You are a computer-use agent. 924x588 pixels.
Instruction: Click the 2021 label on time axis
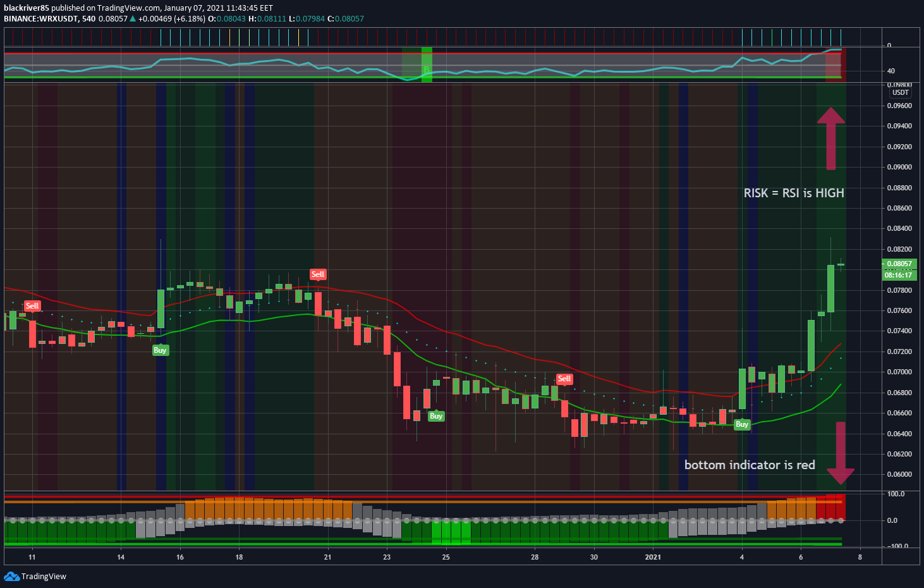coord(653,557)
